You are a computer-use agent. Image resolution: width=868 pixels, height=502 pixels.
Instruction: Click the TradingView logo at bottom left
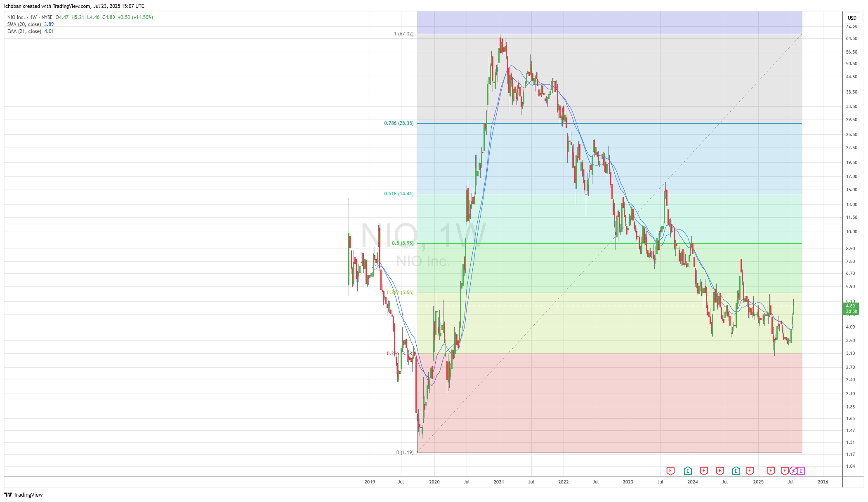[x=24, y=495]
